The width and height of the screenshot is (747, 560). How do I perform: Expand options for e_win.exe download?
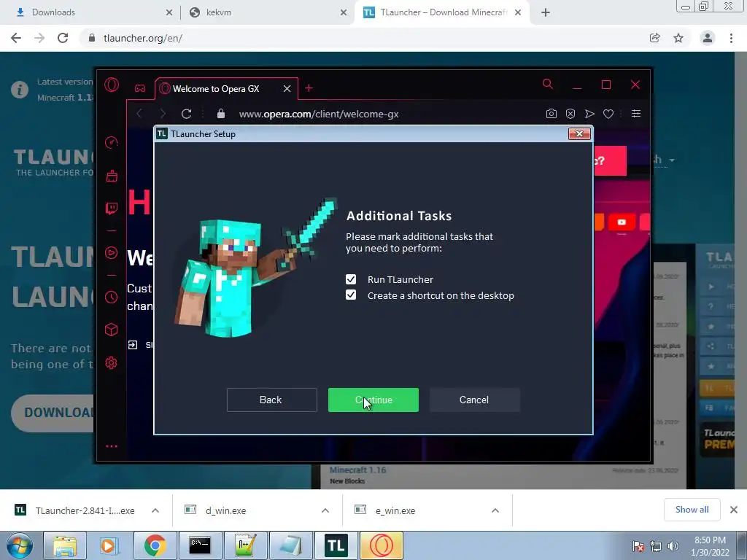point(495,510)
